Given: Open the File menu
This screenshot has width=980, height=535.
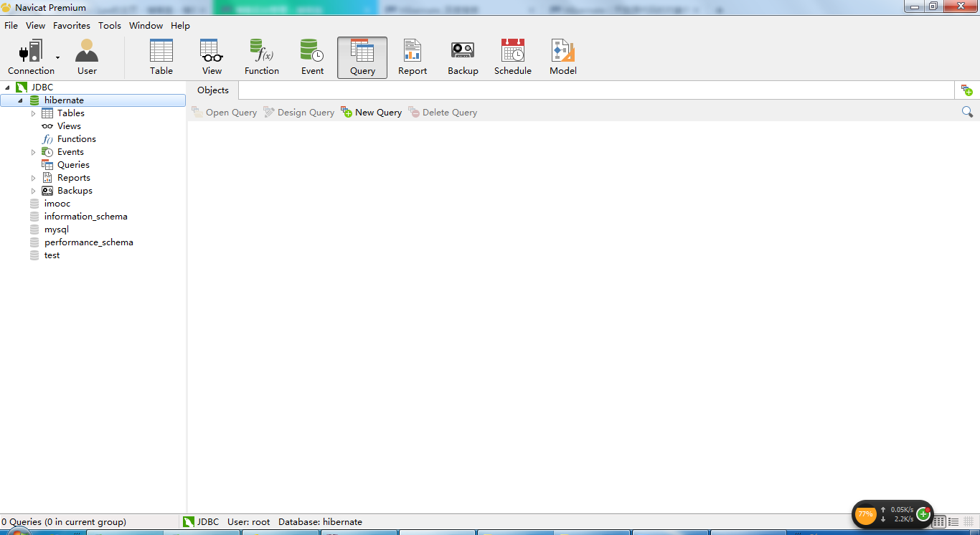Looking at the screenshot, I should coord(11,25).
